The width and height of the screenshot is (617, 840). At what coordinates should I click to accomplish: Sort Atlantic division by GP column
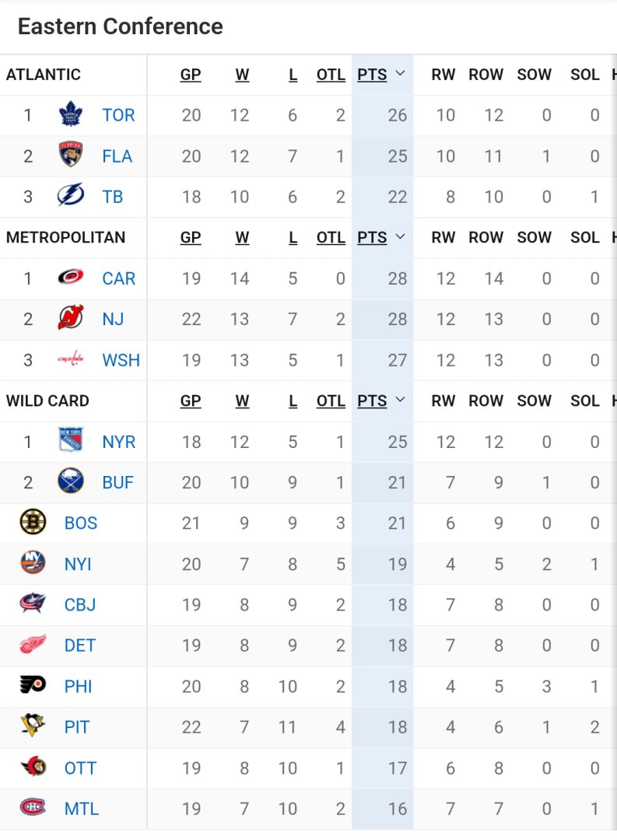(191, 75)
